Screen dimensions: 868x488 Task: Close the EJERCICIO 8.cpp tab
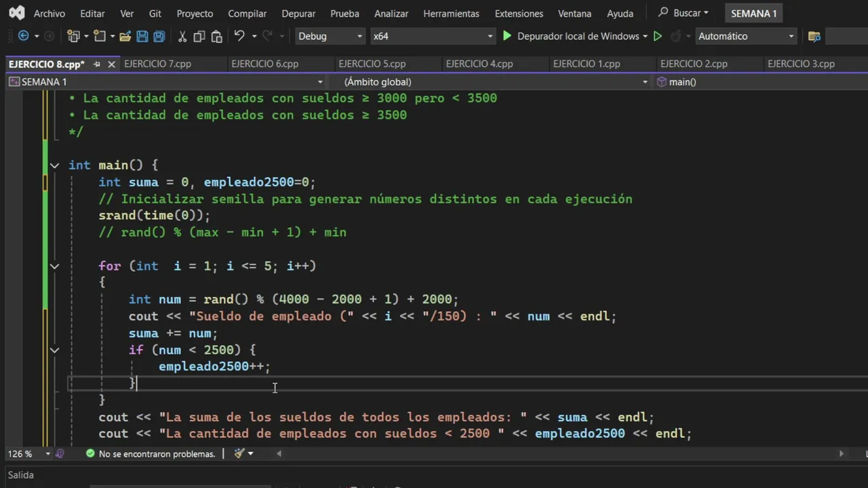pos(111,64)
